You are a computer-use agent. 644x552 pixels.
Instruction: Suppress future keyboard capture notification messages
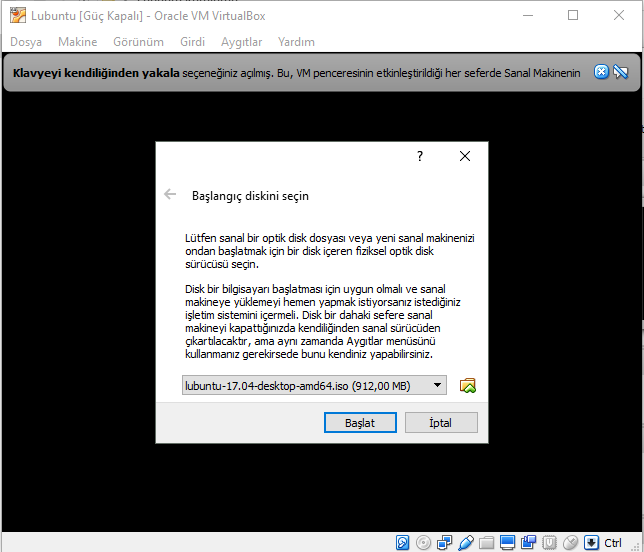tap(620, 72)
